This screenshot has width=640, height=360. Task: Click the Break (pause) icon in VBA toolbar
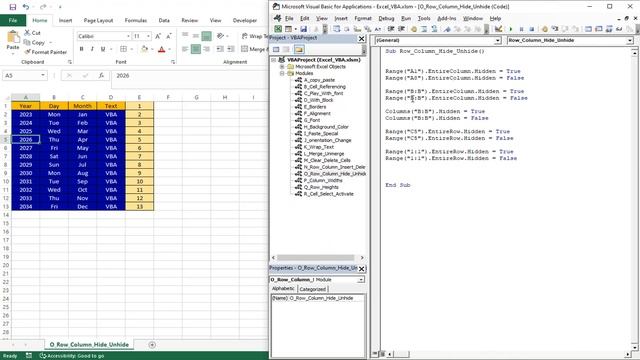tap(521, 29)
